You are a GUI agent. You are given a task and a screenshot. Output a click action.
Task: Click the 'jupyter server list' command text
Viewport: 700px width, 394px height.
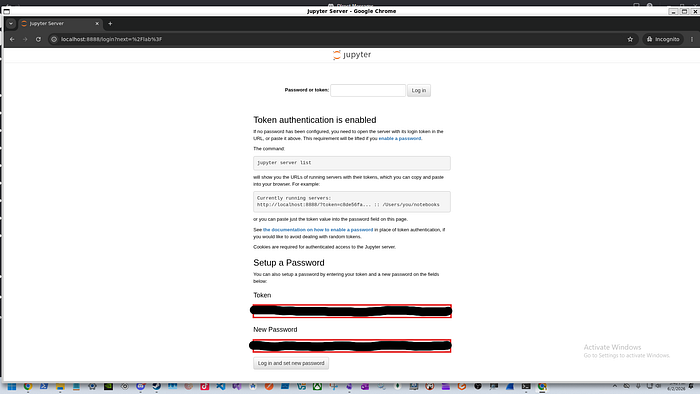[284, 163]
